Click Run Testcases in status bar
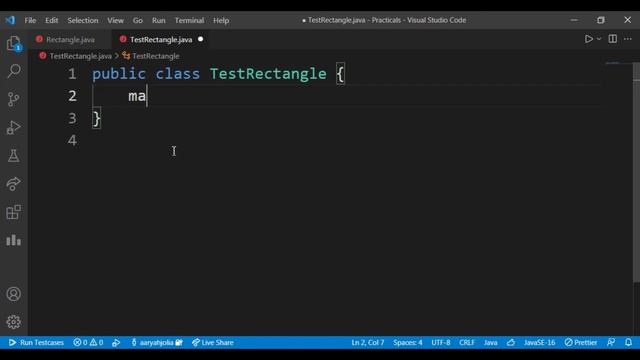This screenshot has width=640, height=360. click(x=36, y=342)
